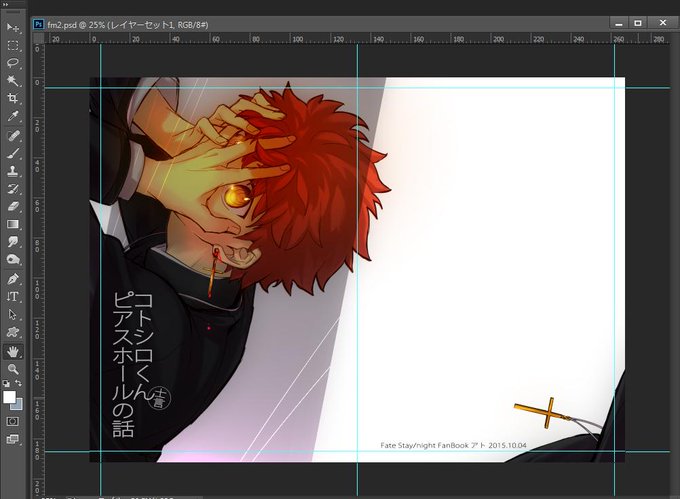Click the Photoshop Ps icon in title bar
The image size is (680, 499).
pos(39,25)
